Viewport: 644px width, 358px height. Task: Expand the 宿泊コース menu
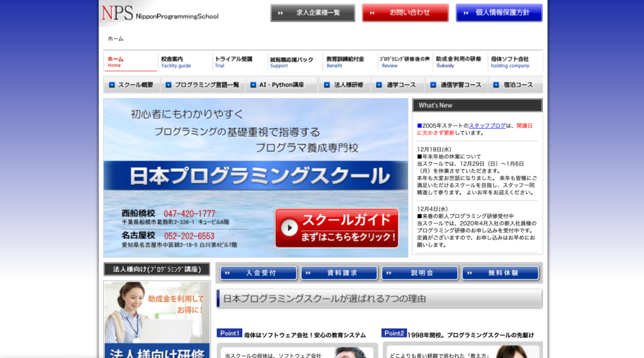click(515, 85)
